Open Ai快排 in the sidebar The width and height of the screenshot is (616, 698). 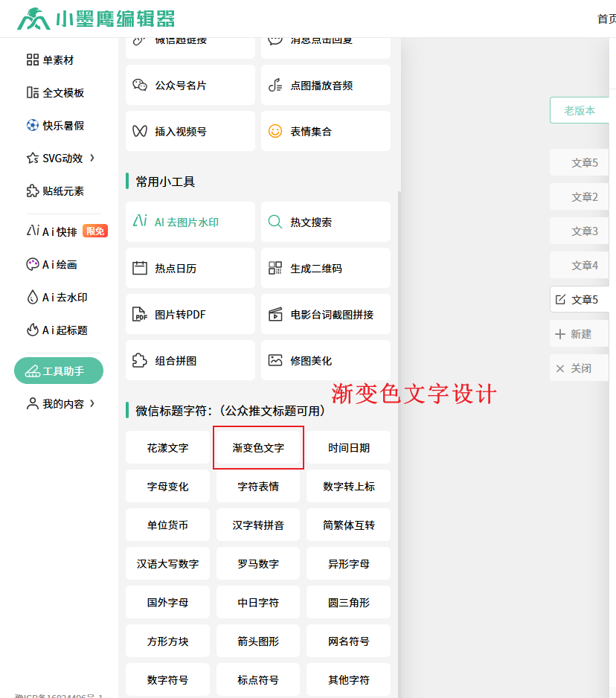[51, 231]
